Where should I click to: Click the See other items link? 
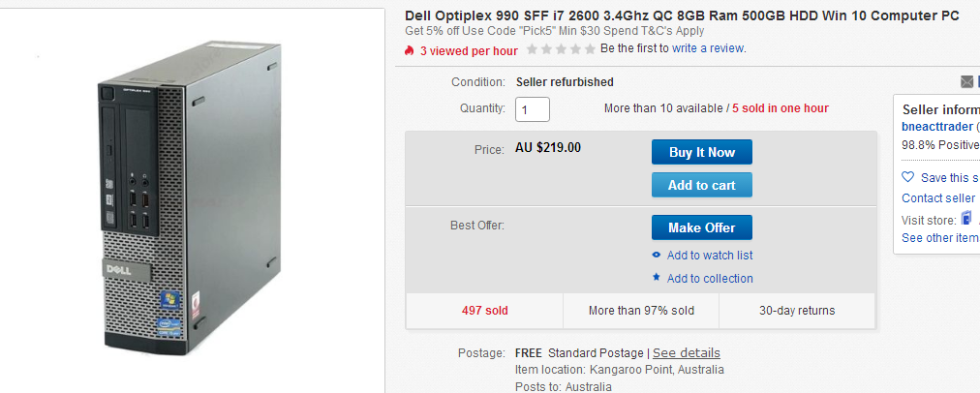(x=940, y=238)
